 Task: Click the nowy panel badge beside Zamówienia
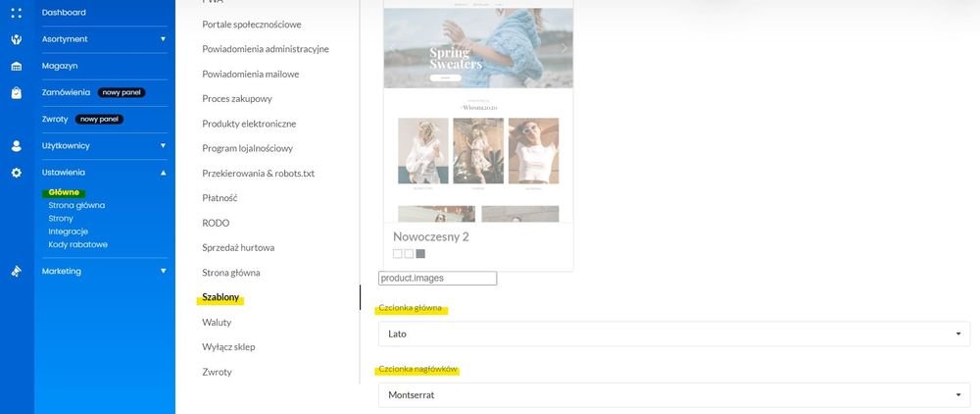[x=122, y=92]
